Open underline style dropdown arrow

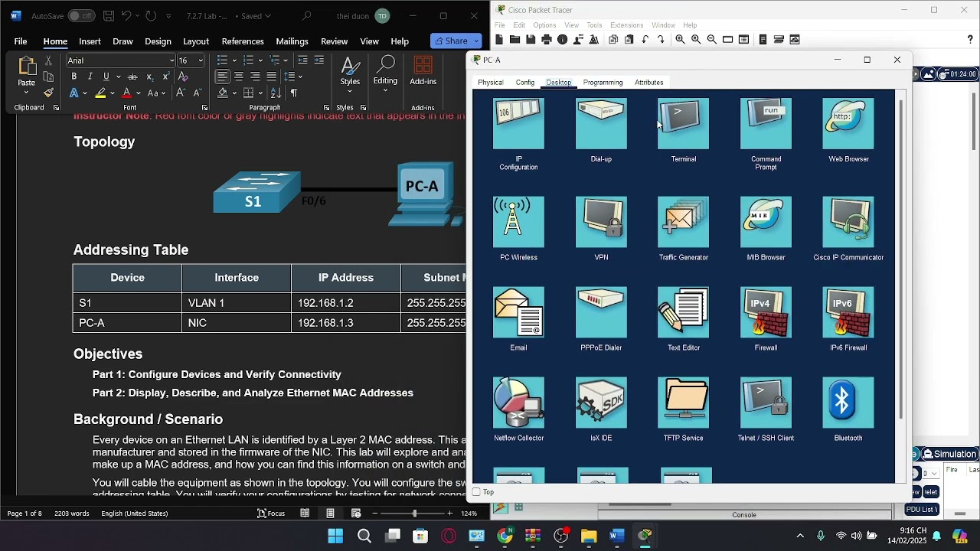117,77
